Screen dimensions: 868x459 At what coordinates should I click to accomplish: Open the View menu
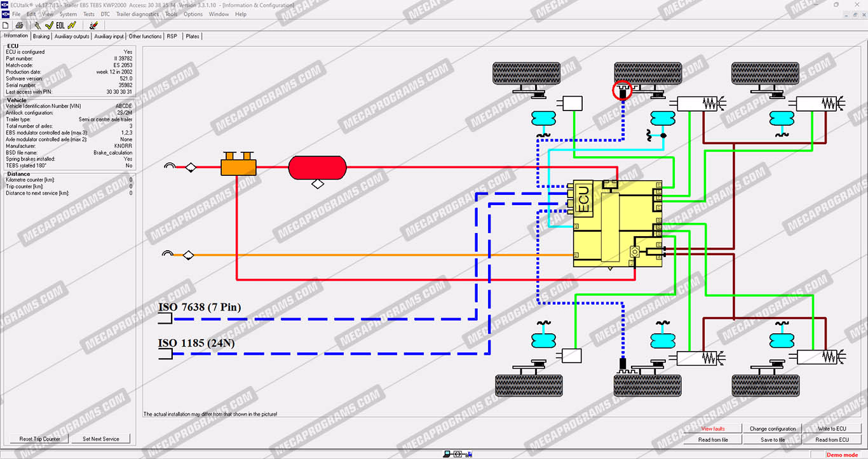pyautogui.click(x=48, y=14)
